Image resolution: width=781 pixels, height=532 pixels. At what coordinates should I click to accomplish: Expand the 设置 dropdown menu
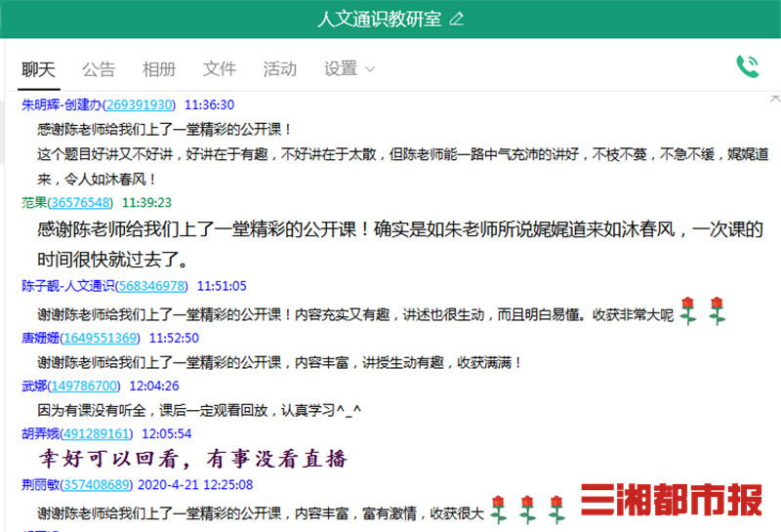tap(349, 69)
